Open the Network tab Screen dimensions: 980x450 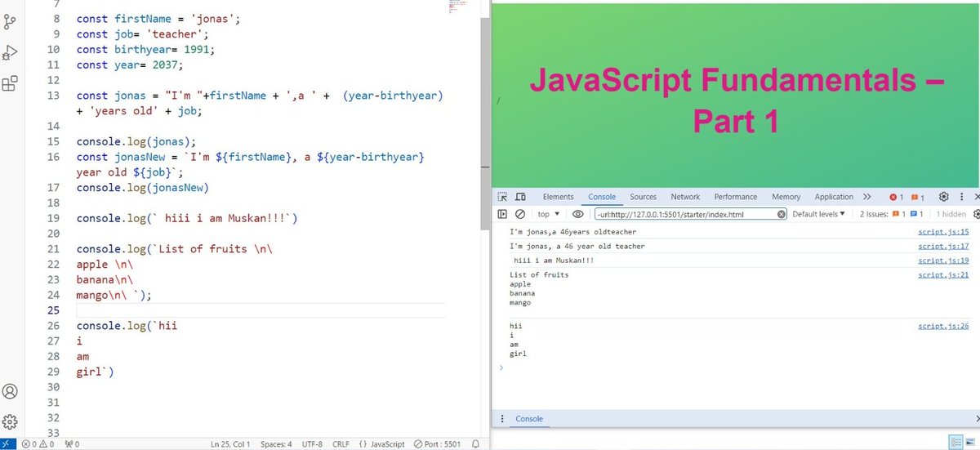(685, 197)
